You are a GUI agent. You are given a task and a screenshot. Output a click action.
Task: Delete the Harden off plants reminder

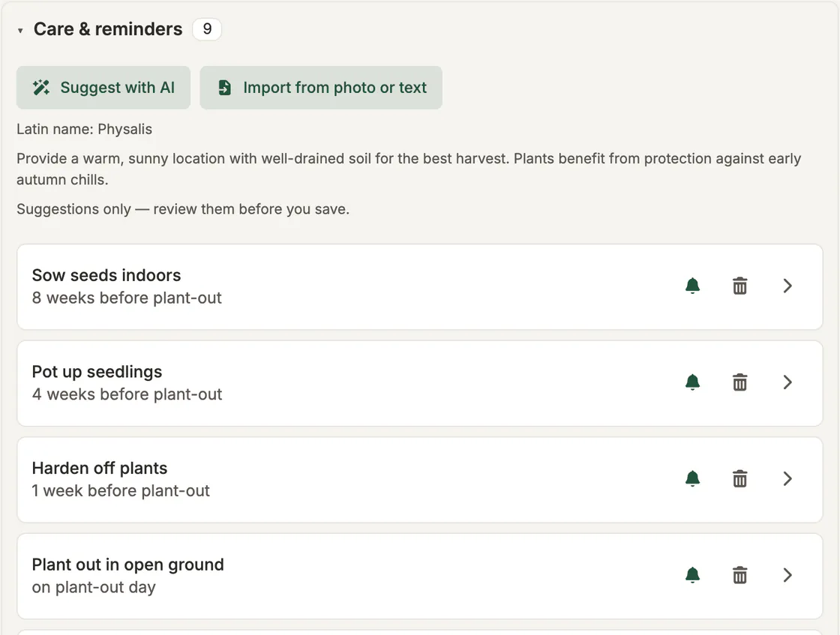point(739,478)
